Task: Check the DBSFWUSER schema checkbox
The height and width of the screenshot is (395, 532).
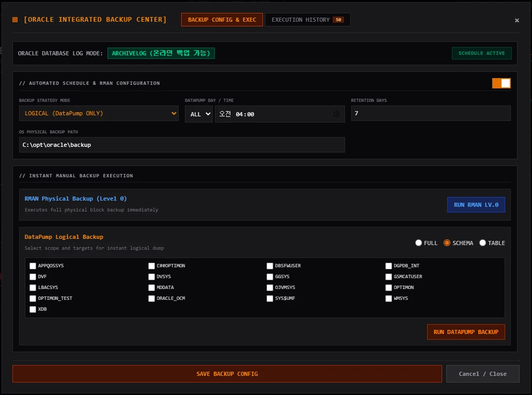Action: (270, 266)
